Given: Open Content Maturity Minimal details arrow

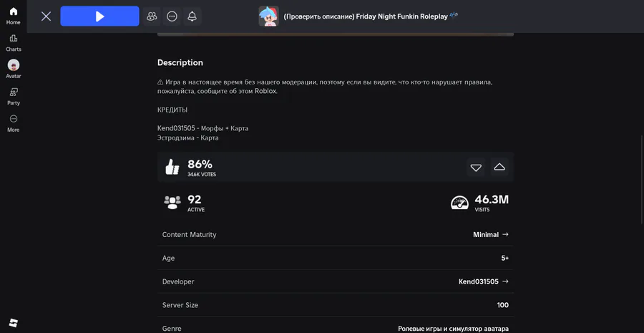Looking at the screenshot, I should pyautogui.click(x=505, y=234).
